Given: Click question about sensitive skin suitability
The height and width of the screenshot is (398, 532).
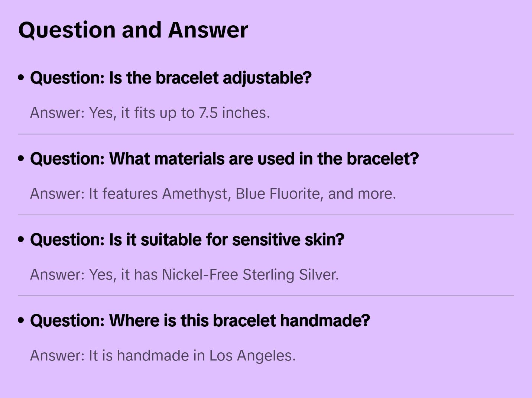Looking at the screenshot, I should [x=187, y=239].
